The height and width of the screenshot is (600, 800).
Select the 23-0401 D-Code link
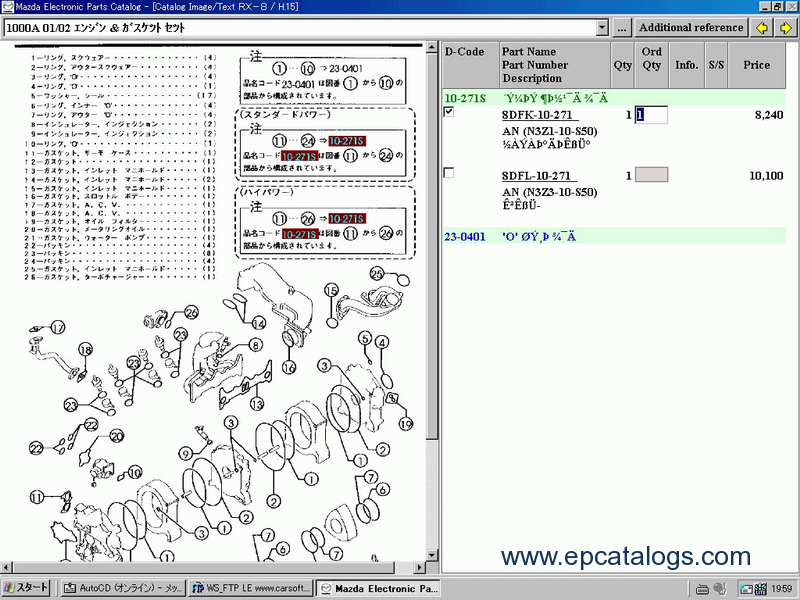[464, 237]
